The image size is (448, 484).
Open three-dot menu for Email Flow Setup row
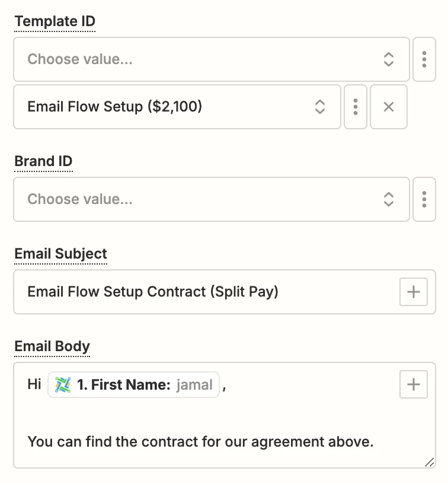(x=356, y=107)
